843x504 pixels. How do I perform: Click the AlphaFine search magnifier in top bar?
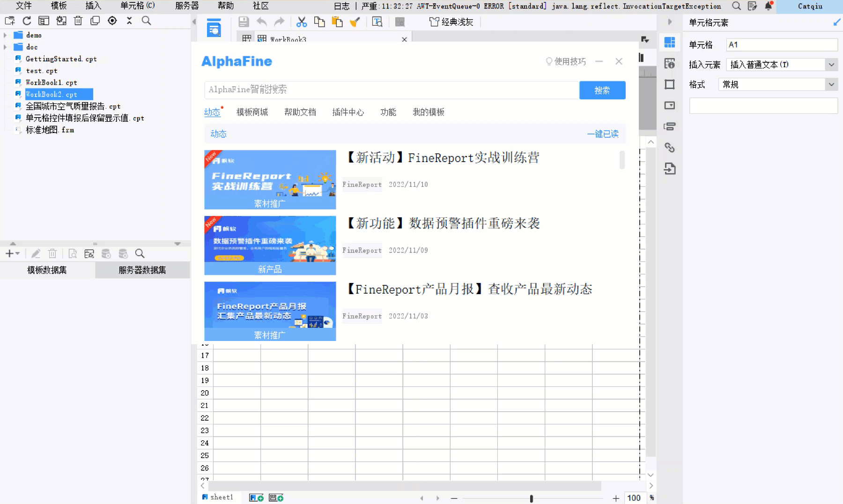coord(736,6)
